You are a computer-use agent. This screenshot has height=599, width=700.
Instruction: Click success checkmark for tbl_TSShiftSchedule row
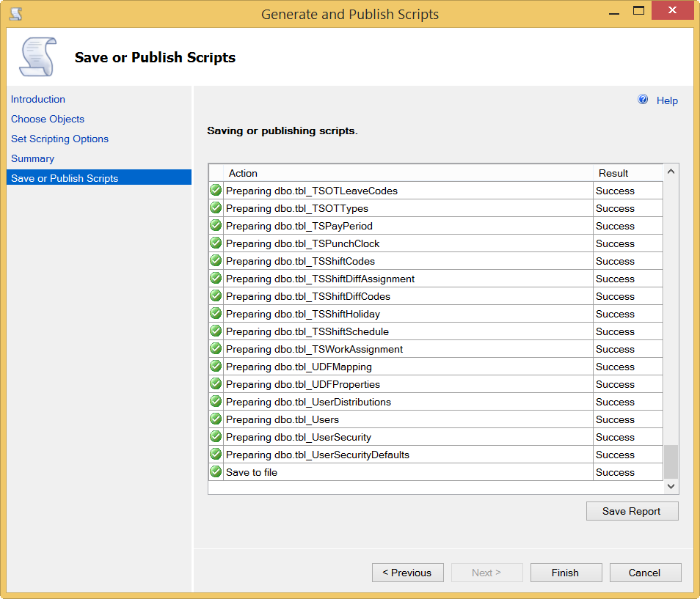click(216, 331)
